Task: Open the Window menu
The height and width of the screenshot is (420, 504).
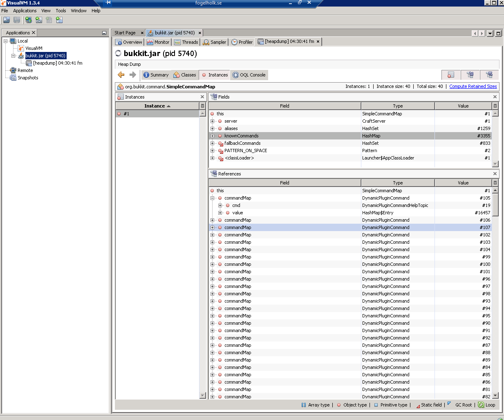Action: click(x=78, y=11)
